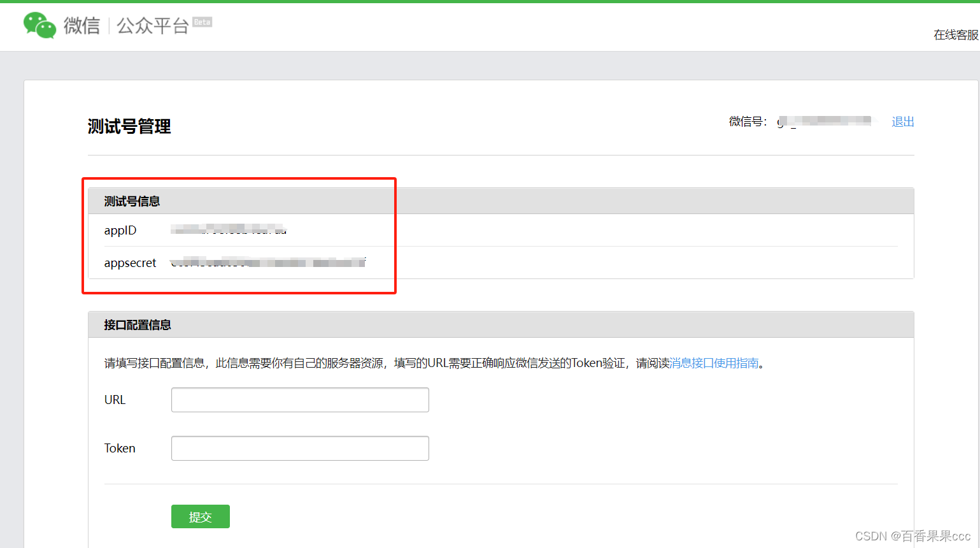Open 在线客服 online support link
Screen dimensions: 980x548
coord(956,34)
